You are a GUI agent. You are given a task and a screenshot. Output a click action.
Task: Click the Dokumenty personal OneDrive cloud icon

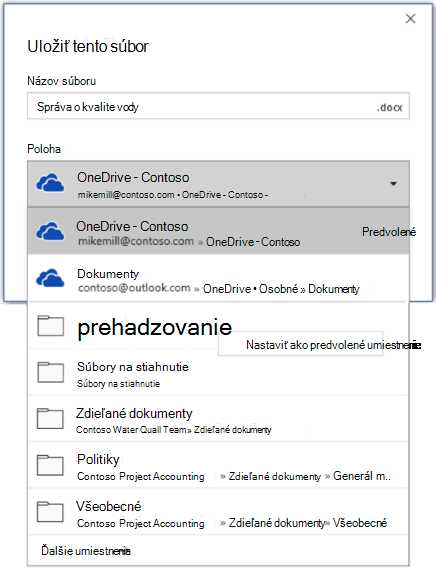50,278
